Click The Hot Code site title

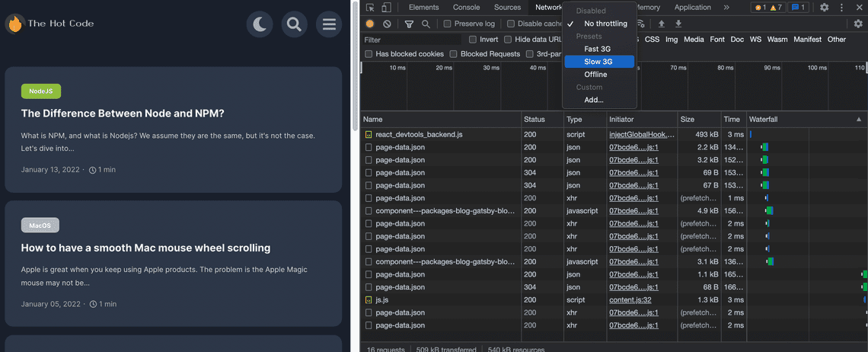61,24
